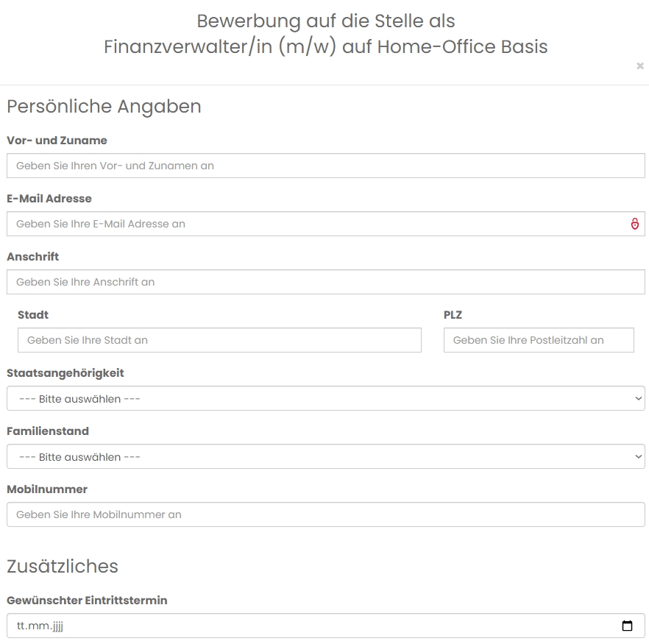
Task: Click the 'E-Mail Adresse' label
Action: coord(49,199)
